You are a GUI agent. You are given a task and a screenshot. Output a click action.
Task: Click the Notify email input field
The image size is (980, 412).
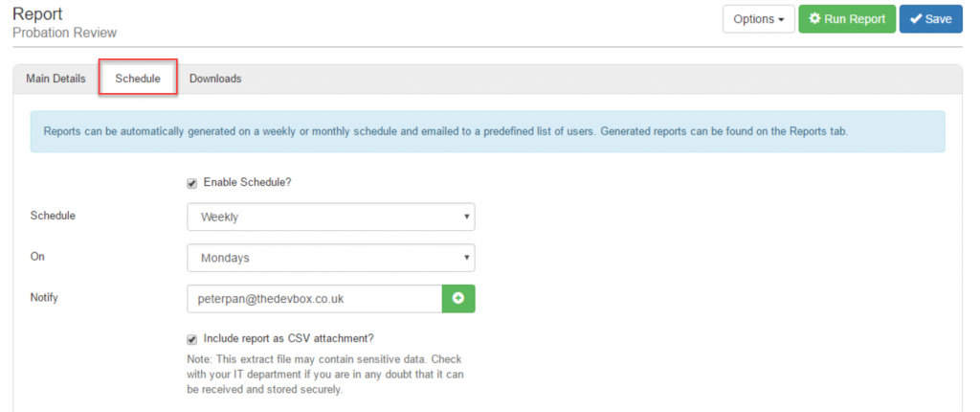[314, 299]
